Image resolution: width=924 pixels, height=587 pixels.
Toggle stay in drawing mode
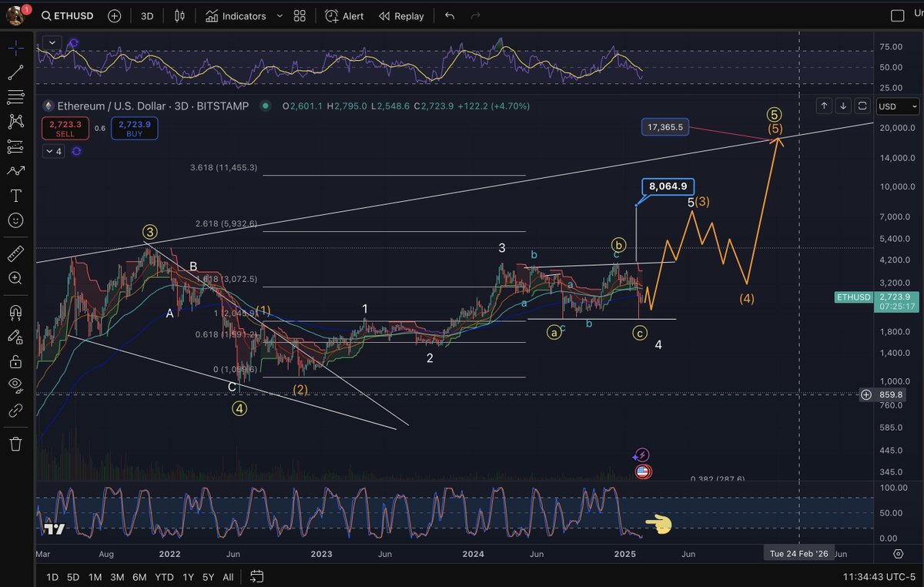point(15,337)
